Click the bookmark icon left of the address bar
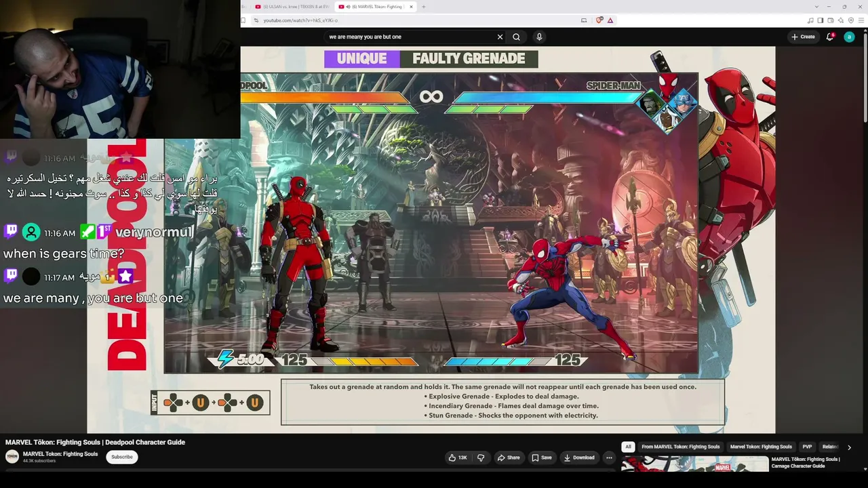The width and height of the screenshot is (868, 488). click(x=243, y=20)
